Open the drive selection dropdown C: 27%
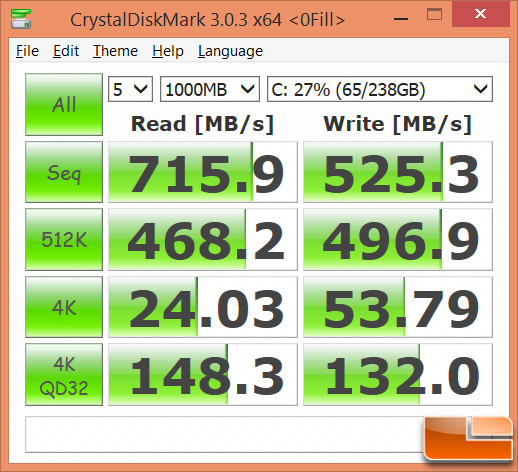 click(x=380, y=89)
